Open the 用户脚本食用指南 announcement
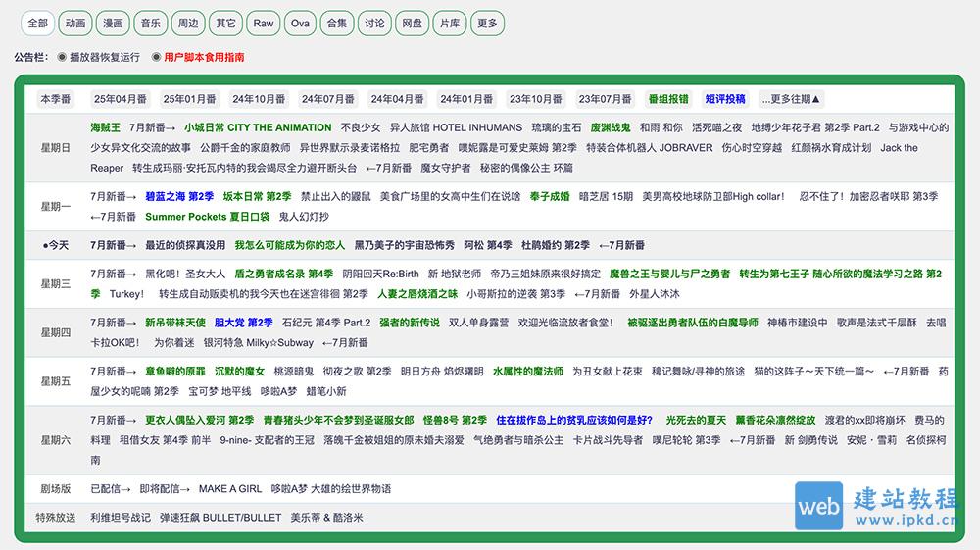 click(204, 57)
